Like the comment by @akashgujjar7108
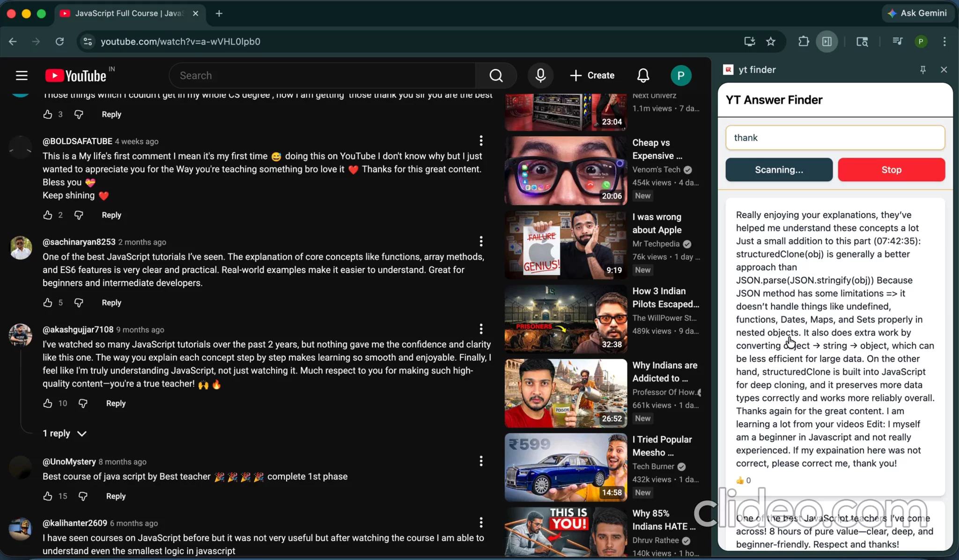The width and height of the screenshot is (959, 560). [48, 403]
